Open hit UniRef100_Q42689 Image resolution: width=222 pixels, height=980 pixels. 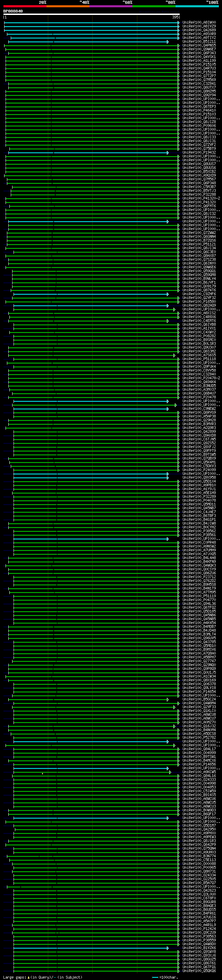199,31
